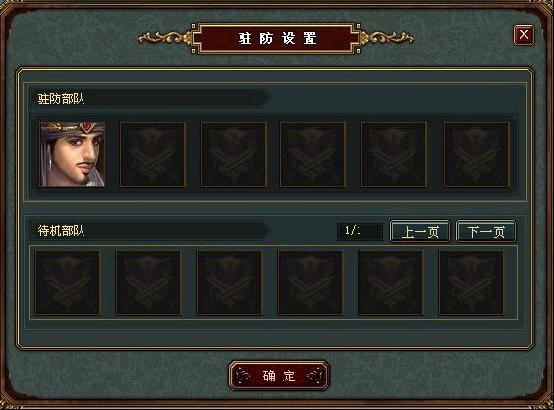This screenshot has height=410, width=554.
Task: Go to next page with 下一页
Action: (486, 232)
